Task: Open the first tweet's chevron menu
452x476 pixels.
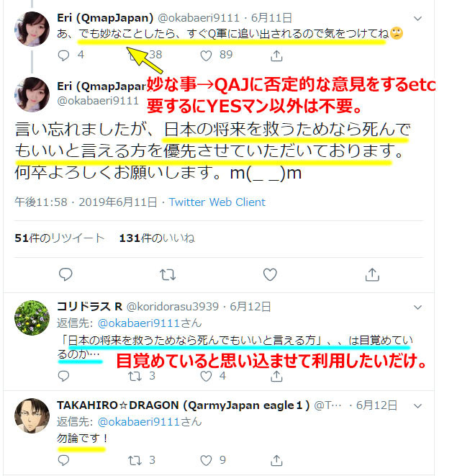Action: coord(417,19)
